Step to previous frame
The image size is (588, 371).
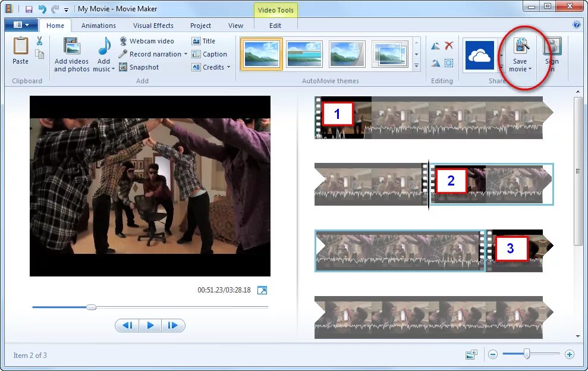(127, 325)
